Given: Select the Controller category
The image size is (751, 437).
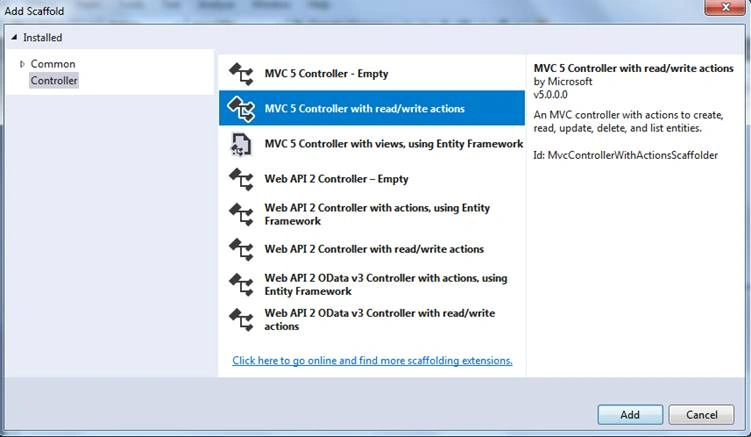Looking at the screenshot, I should point(54,80).
